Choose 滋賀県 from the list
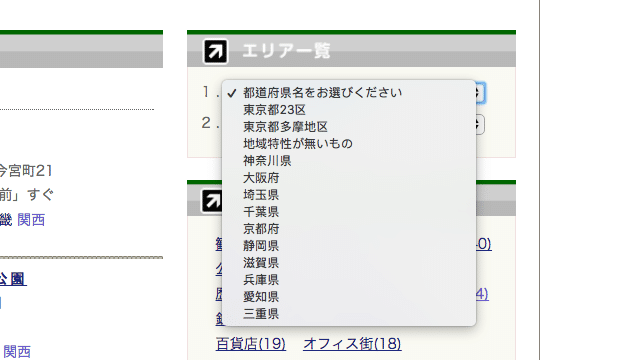Screen dimensions: 640x360 (x=349, y=263)
